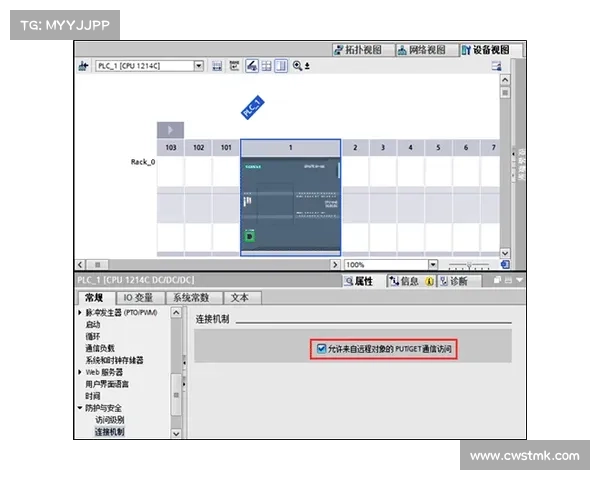Select 系统和时钟存储器 in the properties tree

click(114, 360)
